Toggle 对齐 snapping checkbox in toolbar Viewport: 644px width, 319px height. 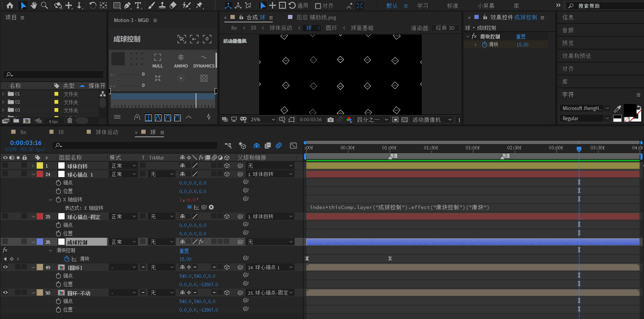318,6
